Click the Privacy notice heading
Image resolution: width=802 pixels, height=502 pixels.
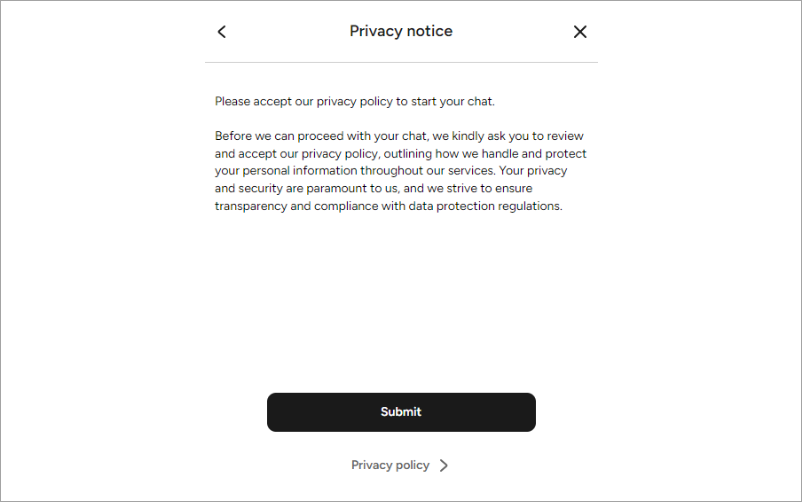[x=401, y=31]
